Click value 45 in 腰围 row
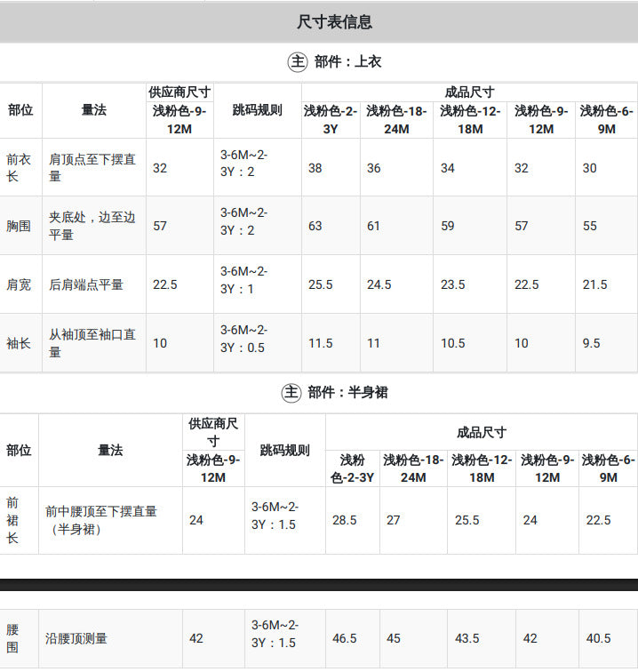 coord(394,638)
